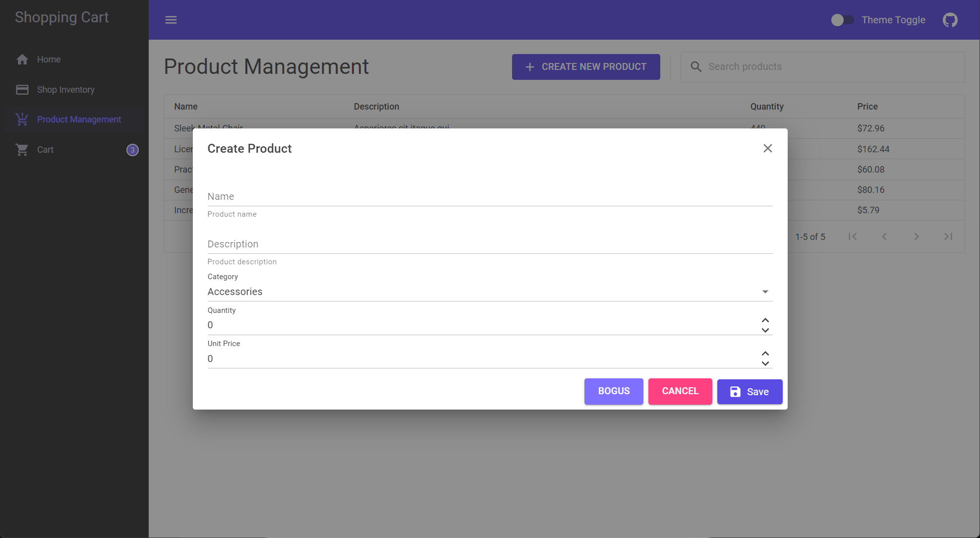Select the Home icon in the sidebar
The width and height of the screenshot is (980, 538).
(x=22, y=60)
